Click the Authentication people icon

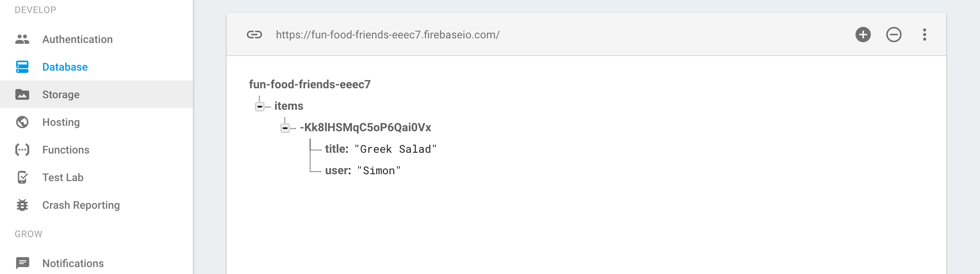(x=22, y=39)
